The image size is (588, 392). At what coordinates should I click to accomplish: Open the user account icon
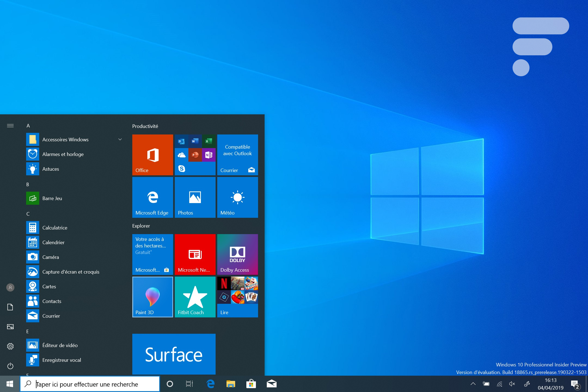point(10,287)
